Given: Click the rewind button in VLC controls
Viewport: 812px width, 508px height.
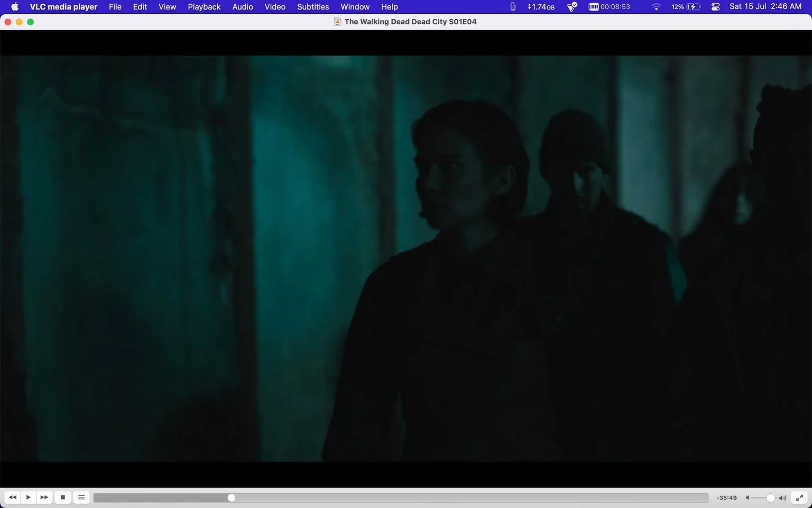Looking at the screenshot, I should click(13, 497).
